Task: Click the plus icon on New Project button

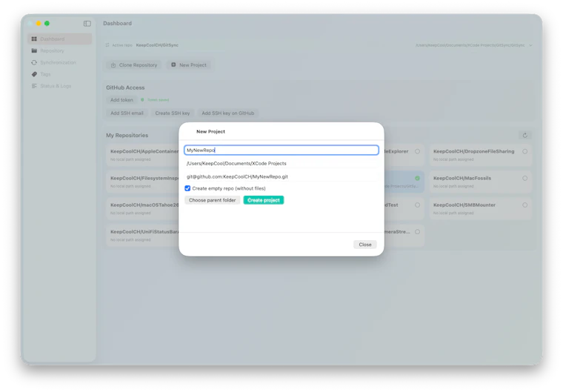Action: tap(173, 64)
